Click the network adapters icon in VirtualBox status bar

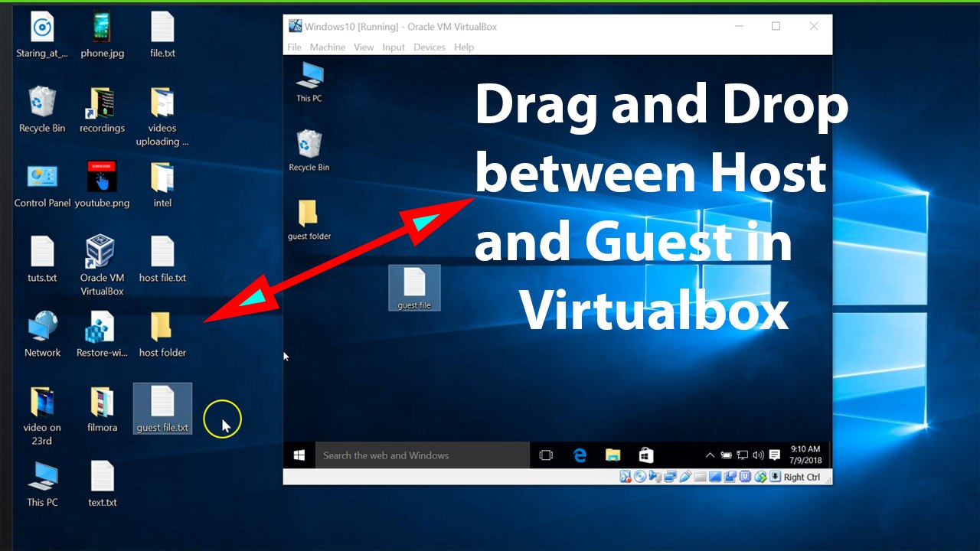pyautogui.click(x=671, y=477)
